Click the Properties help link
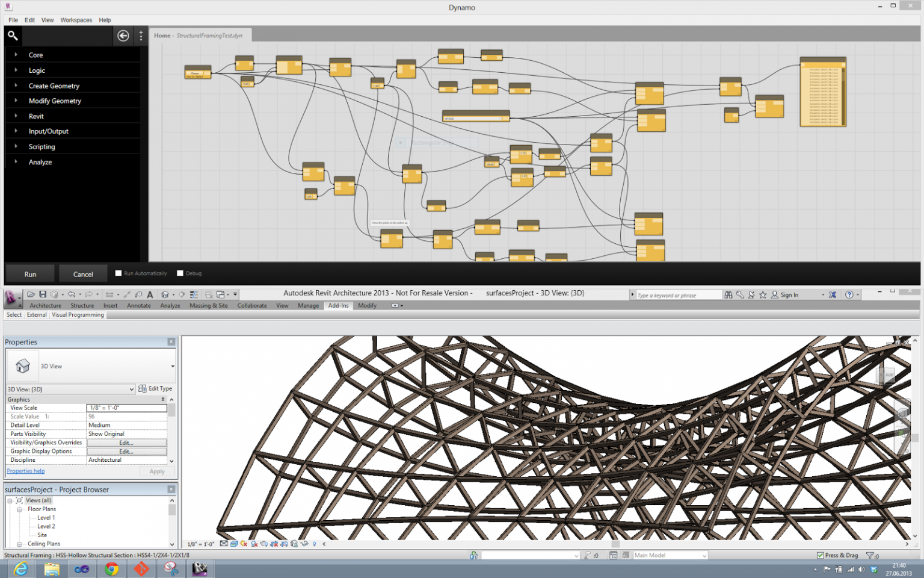The width and height of the screenshot is (924, 578). tap(26, 471)
